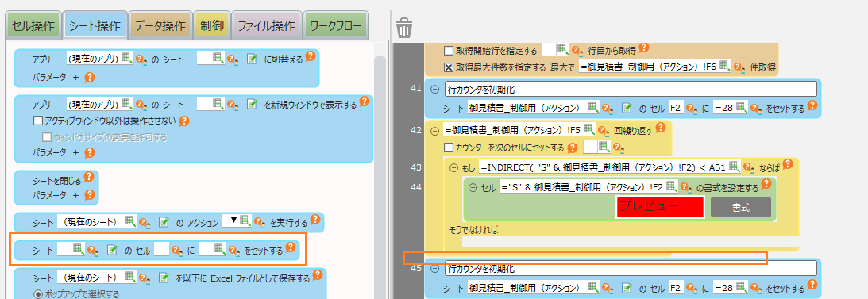
Task: Click the そうでなければ else label
Action: pos(474,230)
